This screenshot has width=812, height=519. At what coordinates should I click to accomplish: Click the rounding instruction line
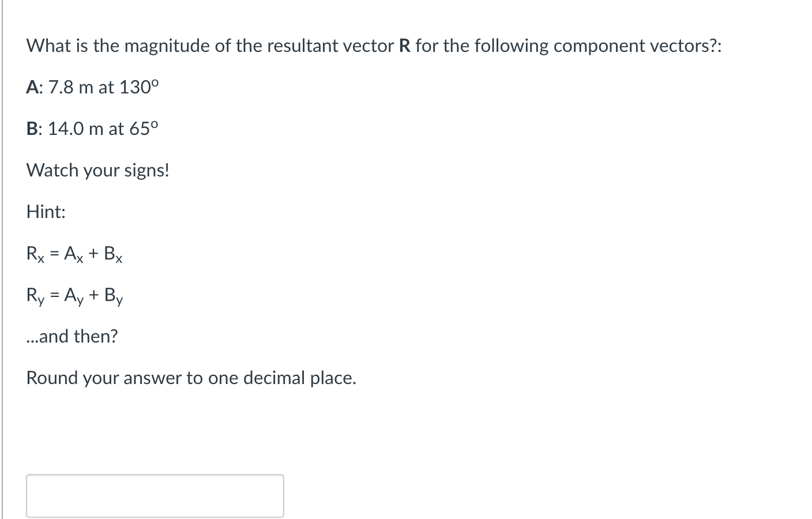coord(191,378)
